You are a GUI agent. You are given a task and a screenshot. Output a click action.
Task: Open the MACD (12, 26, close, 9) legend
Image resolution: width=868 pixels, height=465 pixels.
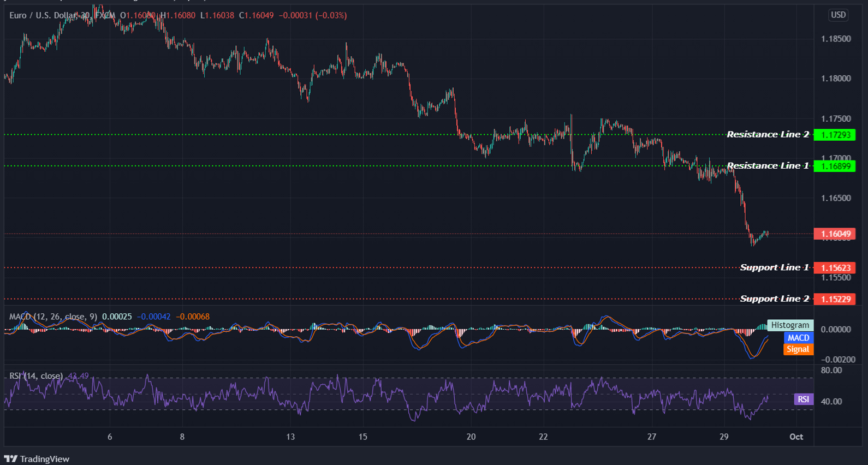[x=53, y=317]
